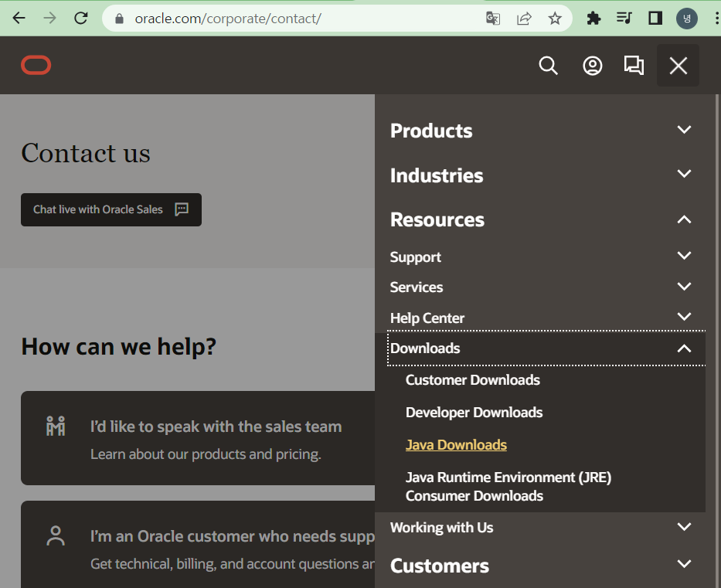Screen dimensions: 721x588
Task: Click the red Oracle logo
Action: point(36,65)
